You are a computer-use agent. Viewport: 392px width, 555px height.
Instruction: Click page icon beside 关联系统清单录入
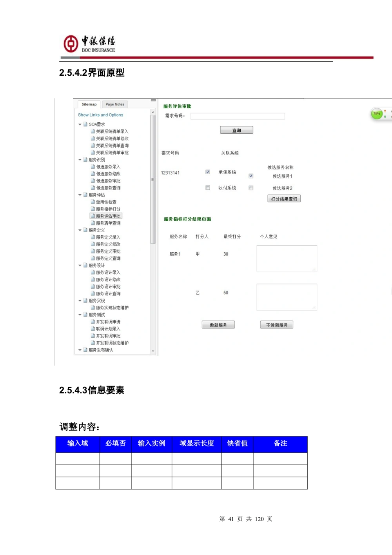93,131
